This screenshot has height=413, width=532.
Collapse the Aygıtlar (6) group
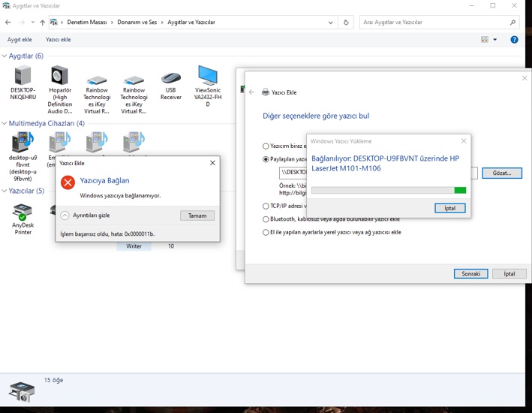5,56
